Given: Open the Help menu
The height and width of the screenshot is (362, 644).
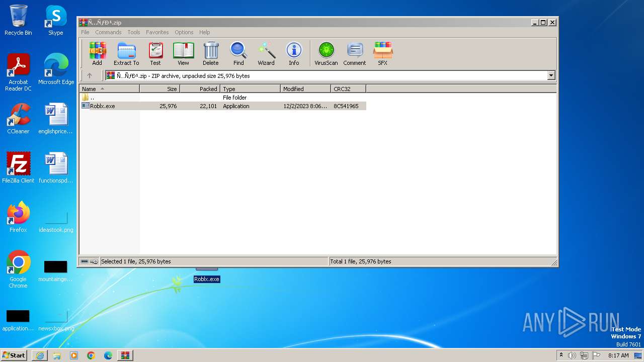Looking at the screenshot, I should [205, 32].
